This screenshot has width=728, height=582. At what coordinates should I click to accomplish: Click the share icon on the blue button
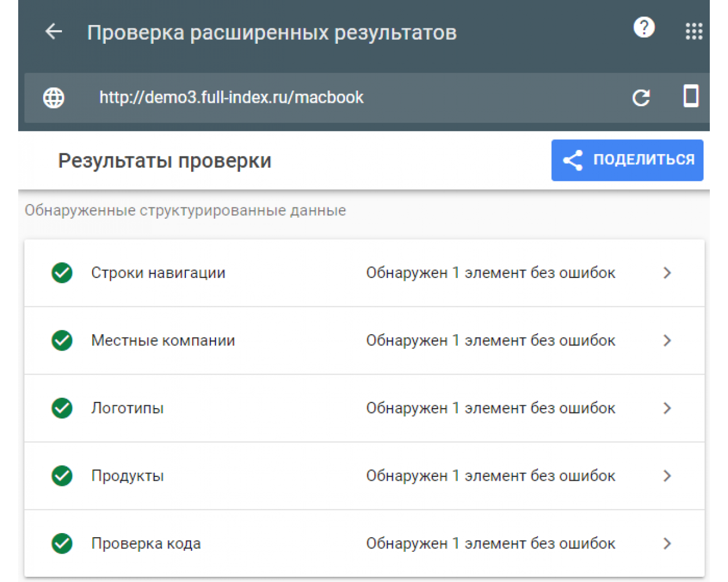[x=572, y=160]
